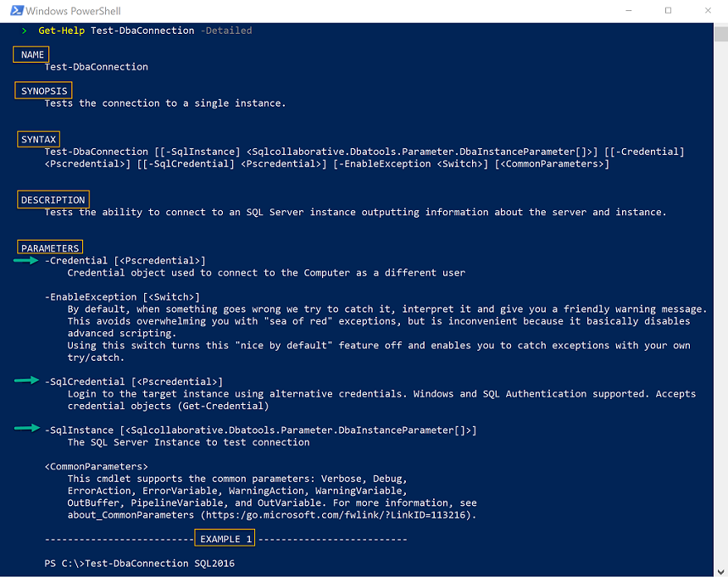Click 'The SQL Server Instance to test connection'

click(188, 442)
